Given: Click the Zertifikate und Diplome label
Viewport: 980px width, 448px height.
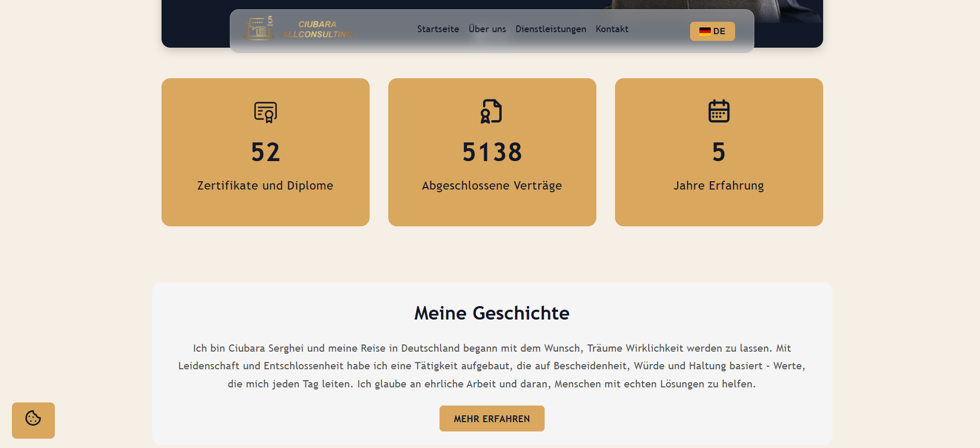Looking at the screenshot, I should coord(265,185).
